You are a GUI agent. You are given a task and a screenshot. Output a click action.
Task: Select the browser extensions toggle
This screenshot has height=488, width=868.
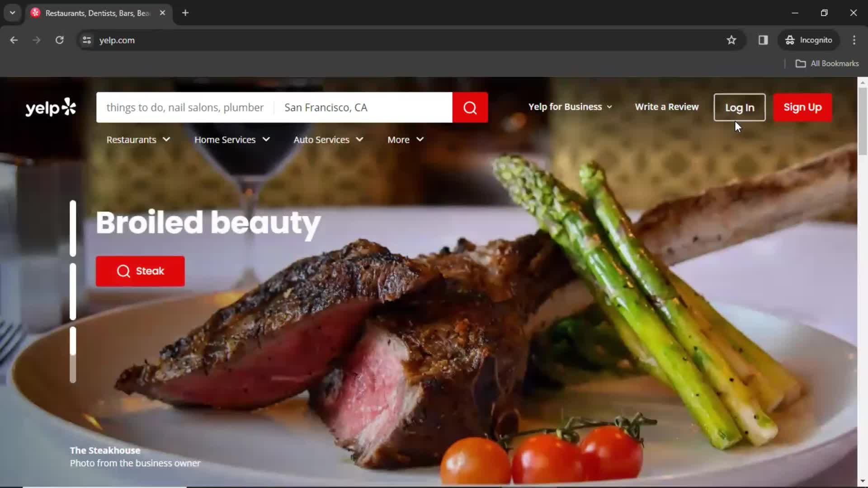click(763, 40)
